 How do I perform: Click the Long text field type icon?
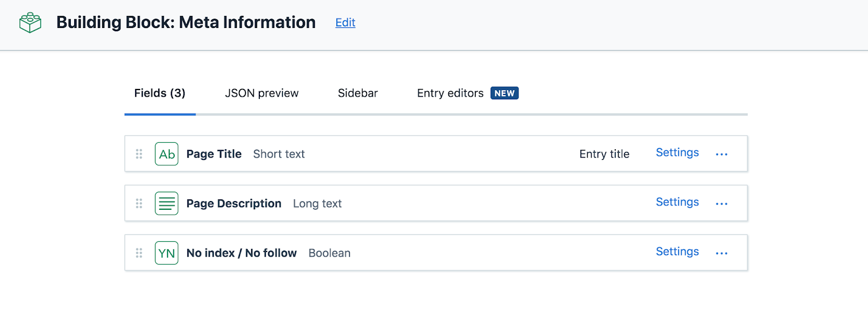point(166,204)
